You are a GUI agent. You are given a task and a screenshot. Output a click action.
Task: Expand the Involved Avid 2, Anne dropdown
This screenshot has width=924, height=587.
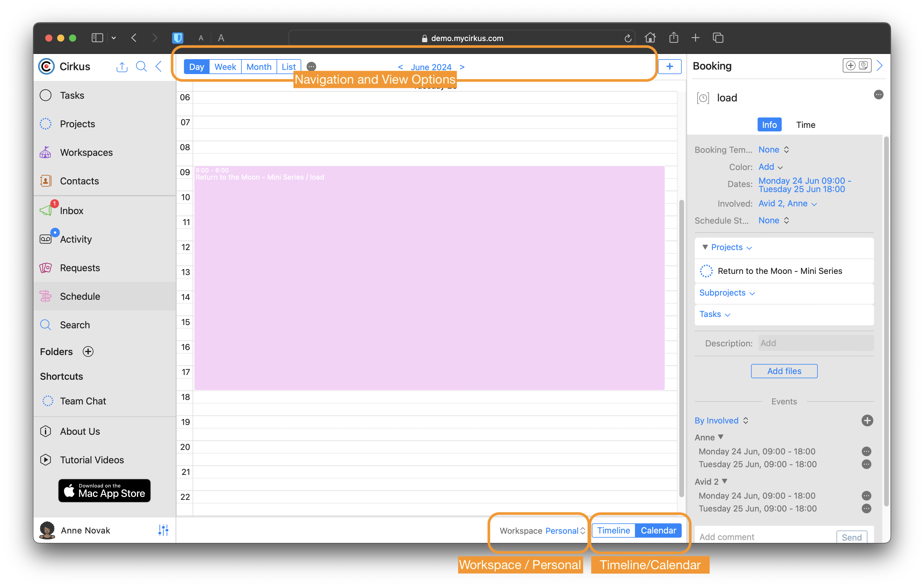pos(787,204)
